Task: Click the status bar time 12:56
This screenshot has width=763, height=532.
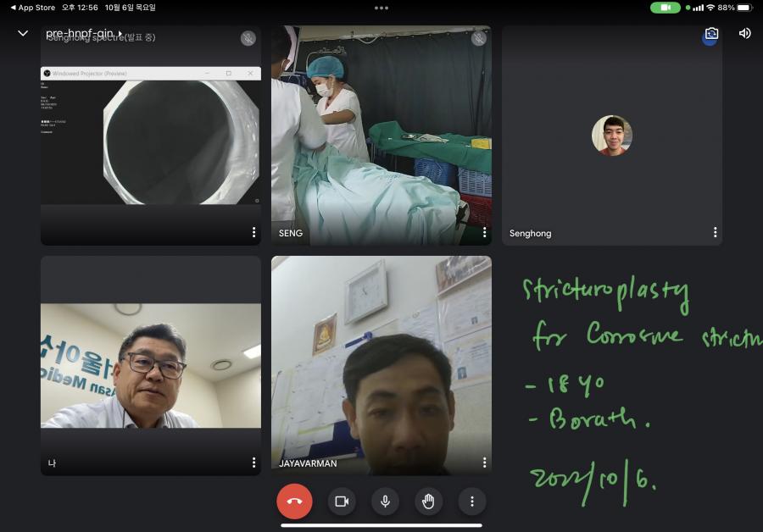Action: click(80, 8)
